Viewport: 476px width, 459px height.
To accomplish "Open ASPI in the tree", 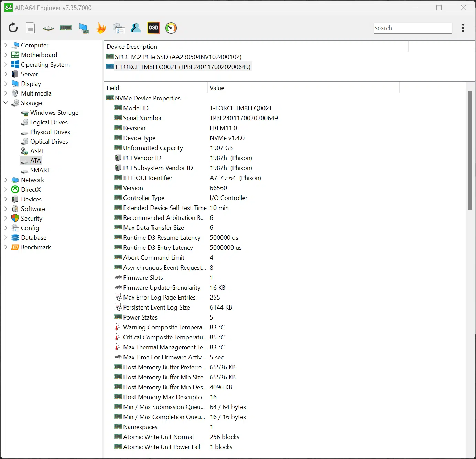I will 36,151.
